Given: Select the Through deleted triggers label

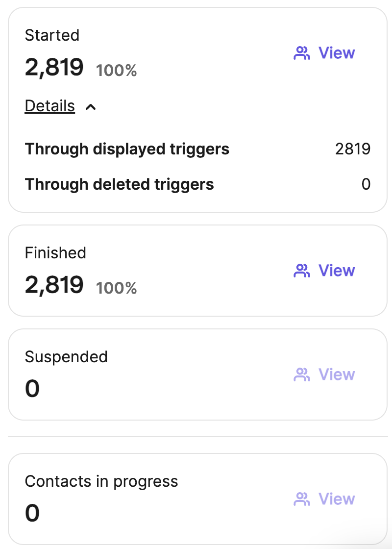Looking at the screenshot, I should tap(120, 184).
